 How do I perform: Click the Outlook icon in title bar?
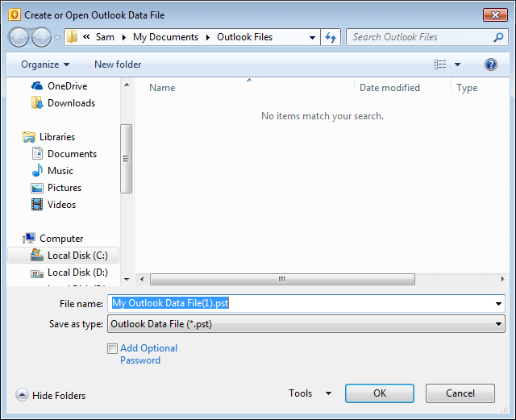tap(15, 15)
